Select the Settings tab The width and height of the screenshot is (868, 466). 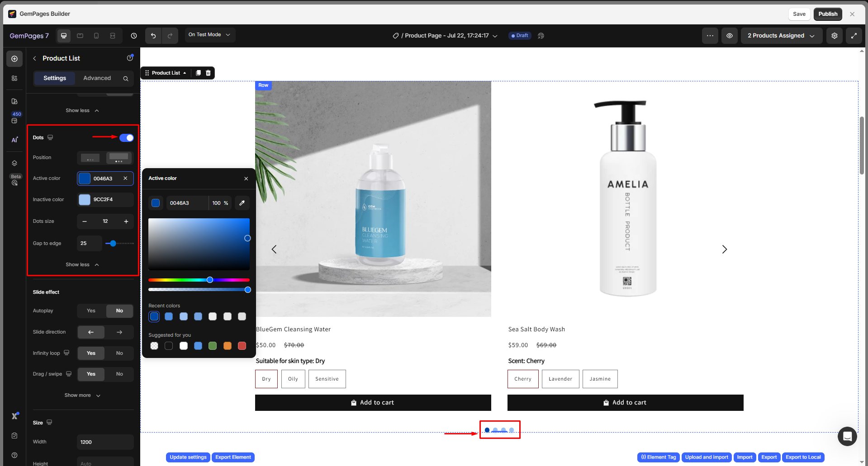[55, 78]
